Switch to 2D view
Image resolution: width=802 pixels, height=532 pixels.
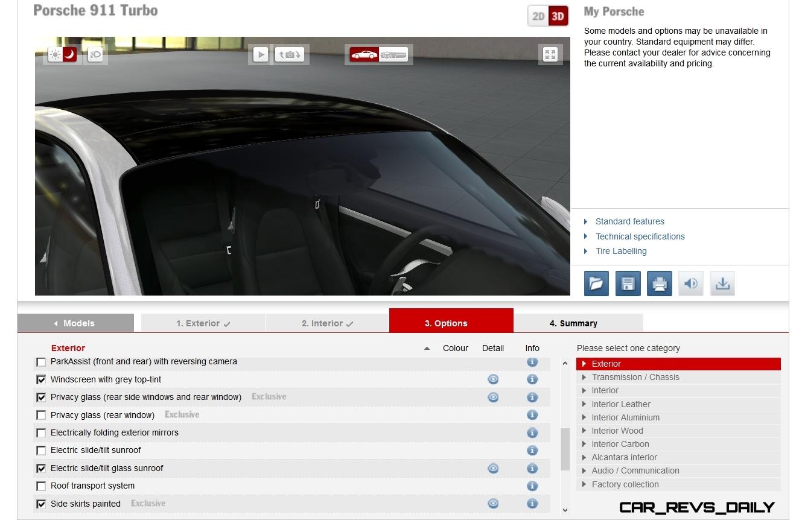pyautogui.click(x=538, y=16)
